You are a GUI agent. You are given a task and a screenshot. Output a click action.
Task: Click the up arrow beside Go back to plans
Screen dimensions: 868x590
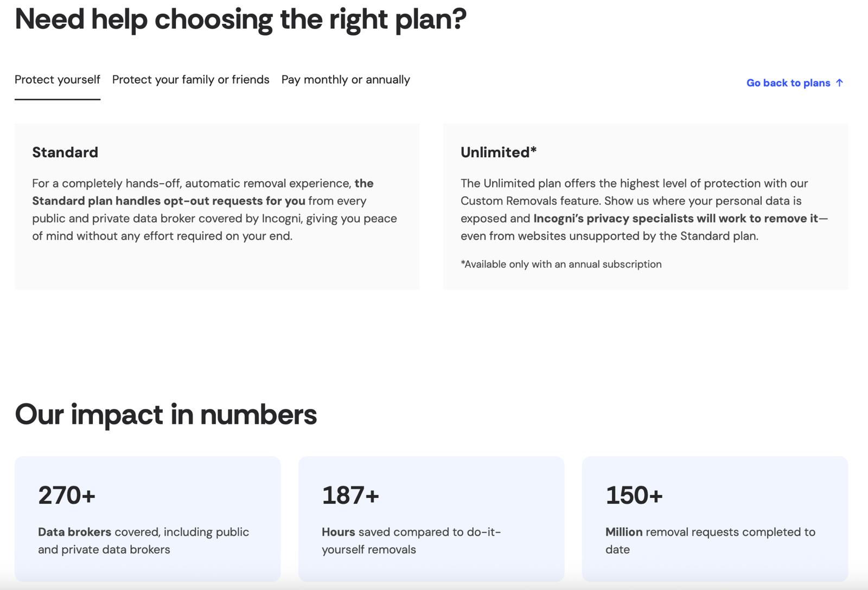839,83
